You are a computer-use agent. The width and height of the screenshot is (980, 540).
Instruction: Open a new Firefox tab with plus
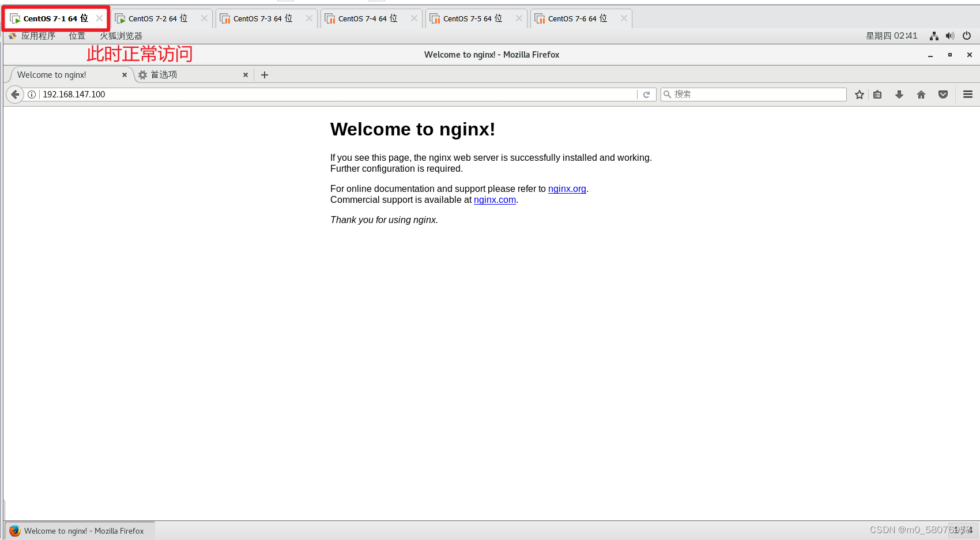click(265, 75)
